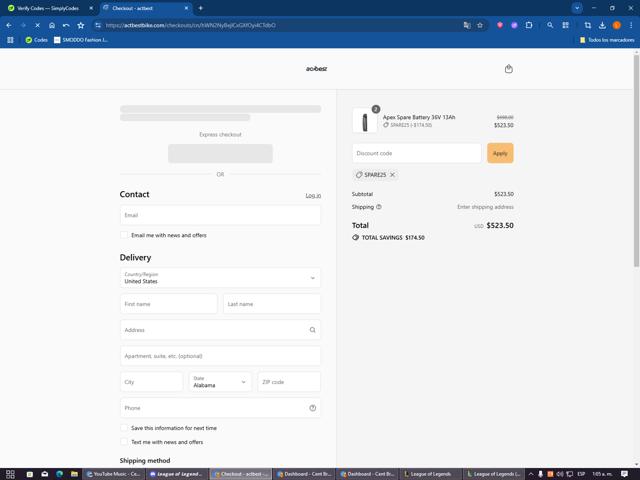Image resolution: width=640 pixels, height=480 pixels.
Task: Focus the City field
Action: pyautogui.click(x=151, y=382)
